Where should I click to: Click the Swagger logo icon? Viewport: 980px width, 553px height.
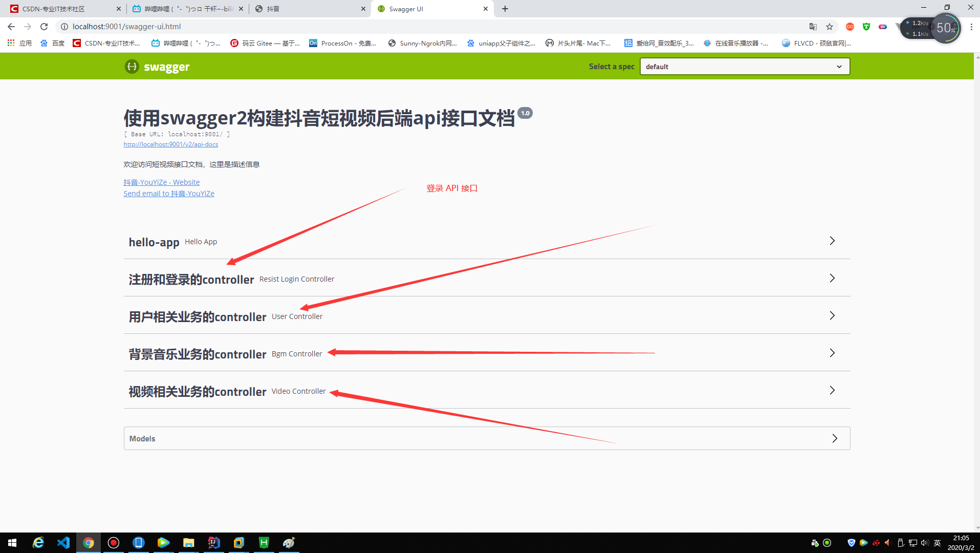point(132,67)
